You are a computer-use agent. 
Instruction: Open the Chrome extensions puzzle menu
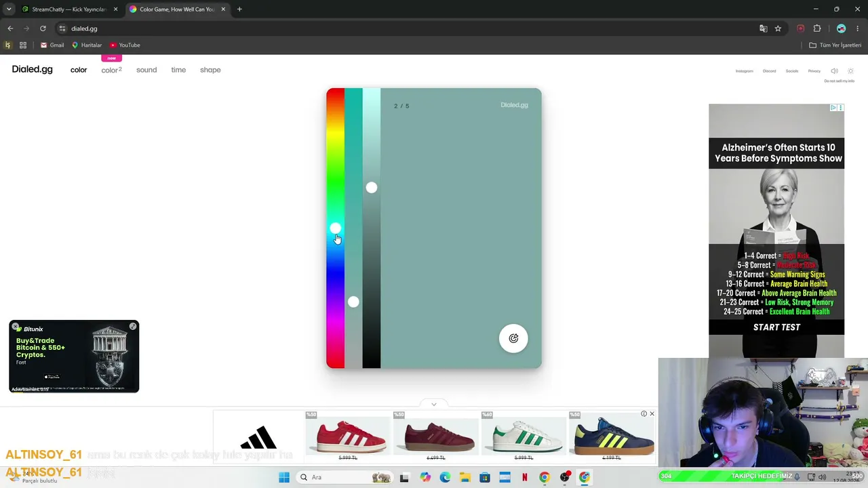pyautogui.click(x=817, y=28)
